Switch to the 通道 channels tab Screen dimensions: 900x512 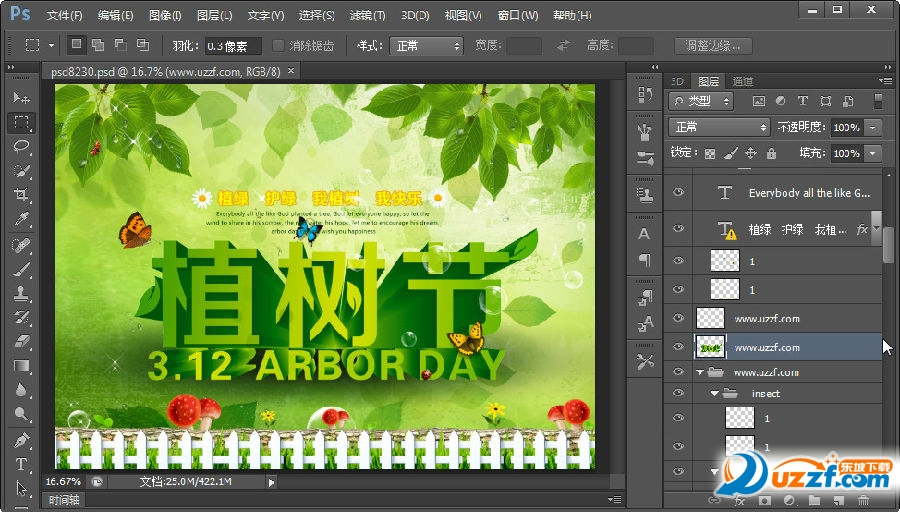(742, 81)
